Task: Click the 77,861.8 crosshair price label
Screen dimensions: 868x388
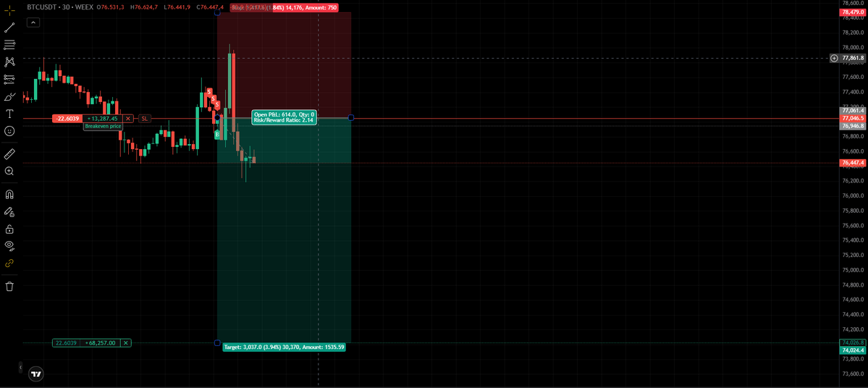Action: pyautogui.click(x=853, y=58)
